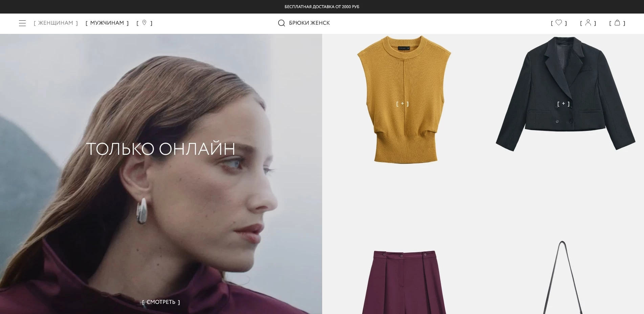
Task: Click the model's silver earring in the hero image
Action: (x=142, y=210)
